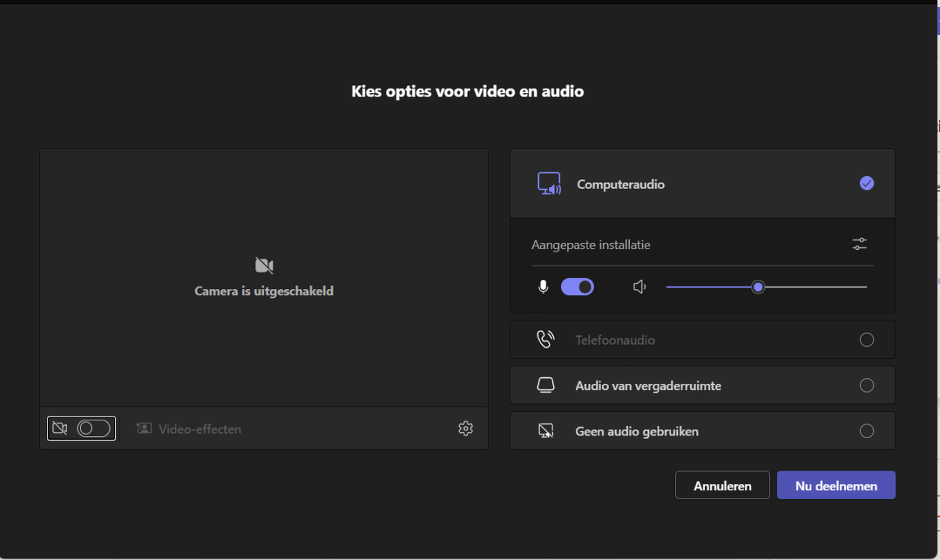This screenshot has height=560, width=940.
Task: Expand Aangepaste installatie settings row
Action: click(x=591, y=245)
